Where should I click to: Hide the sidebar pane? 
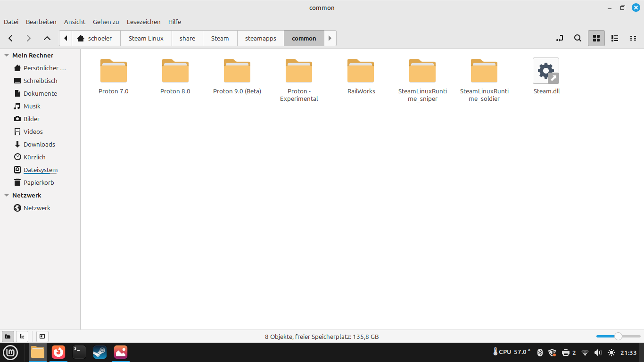[42, 337]
